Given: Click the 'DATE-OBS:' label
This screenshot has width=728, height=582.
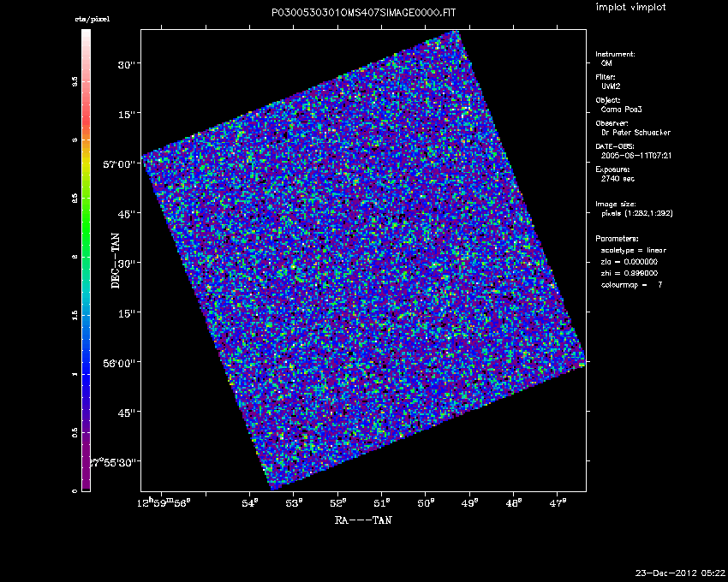Looking at the screenshot, I should click(x=615, y=146).
